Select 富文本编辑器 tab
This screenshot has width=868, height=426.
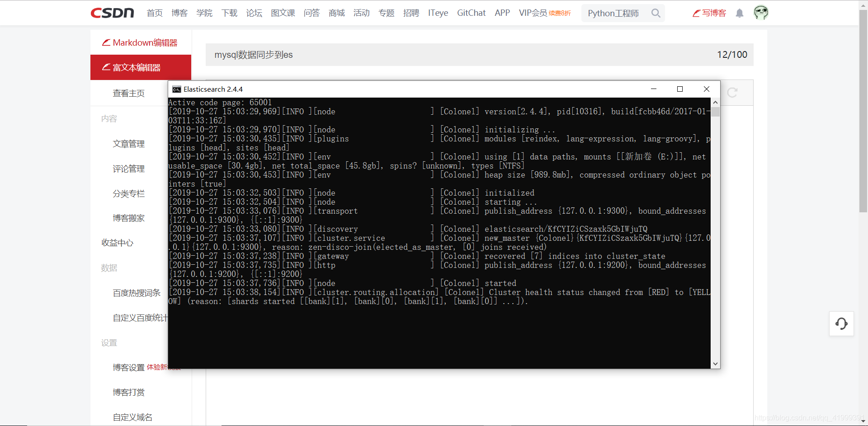[141, 67]
